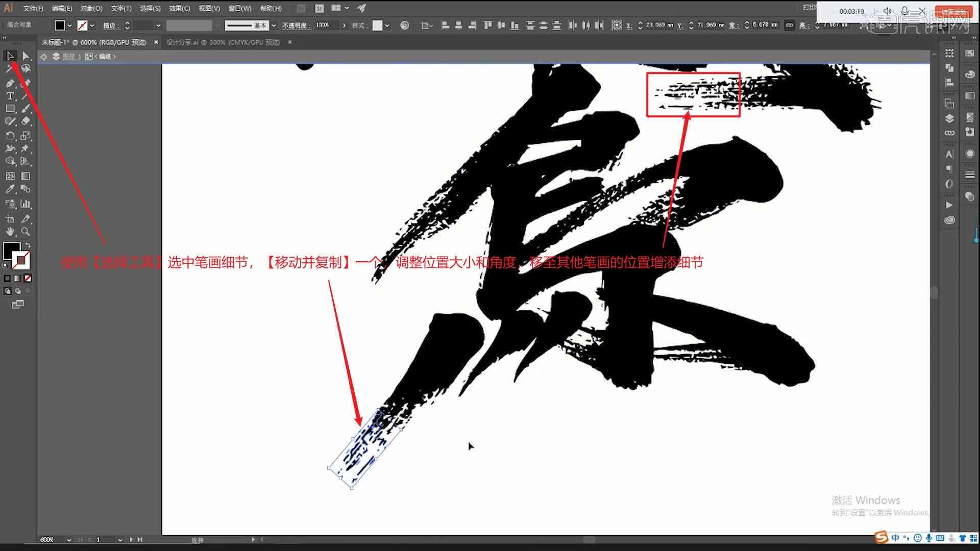Set fill mode to Color

(x=7, y=279)
